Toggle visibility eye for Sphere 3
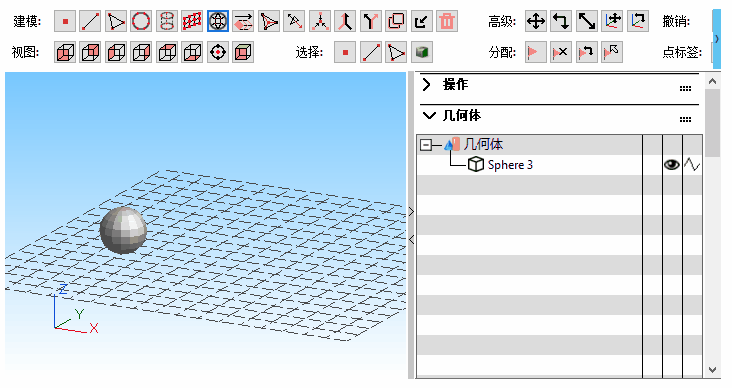 (672, 165)
